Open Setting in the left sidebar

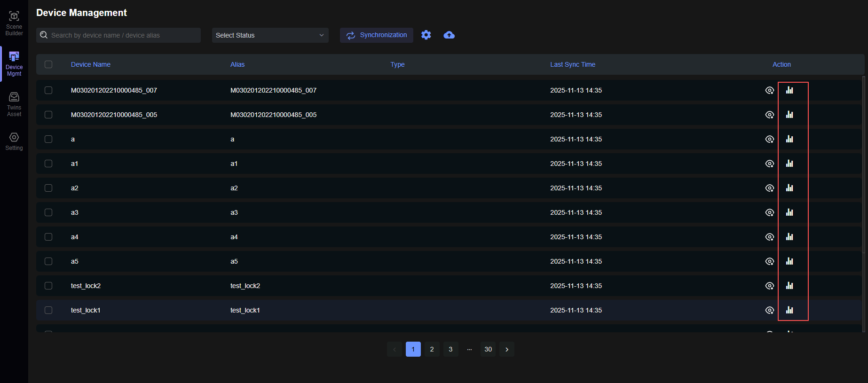click(14, 141)
